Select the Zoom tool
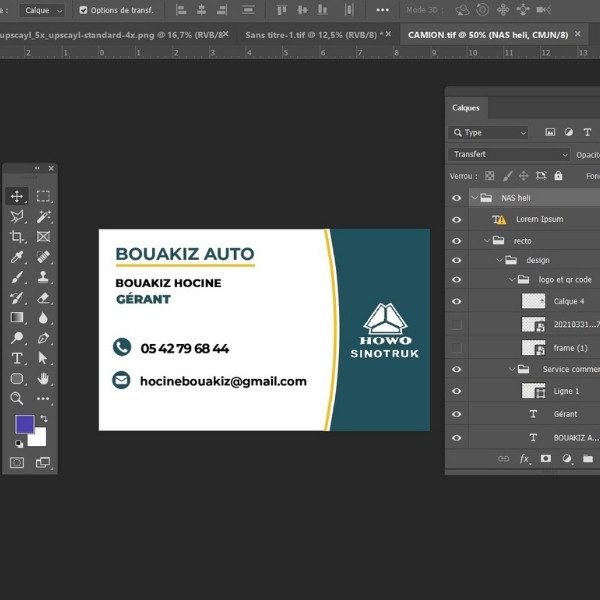600x600 pixels. 17,398
